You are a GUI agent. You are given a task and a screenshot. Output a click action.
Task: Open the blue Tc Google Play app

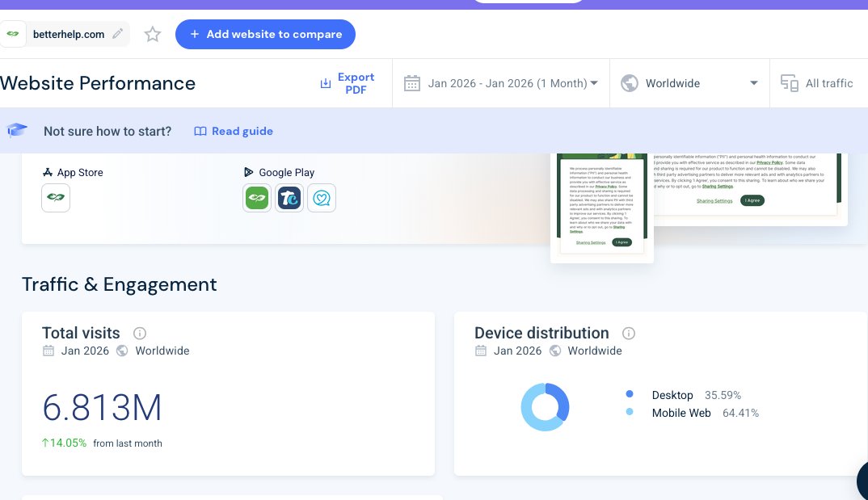(x=289, y=198)
